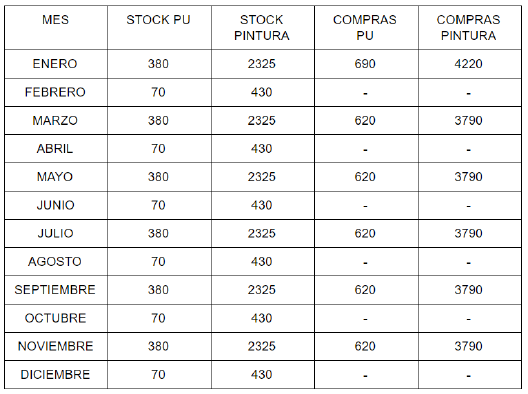This screenshot has width=528, height=394.
Task: Select JULIO's COMPRAS PU value 620
Action: 365,233
